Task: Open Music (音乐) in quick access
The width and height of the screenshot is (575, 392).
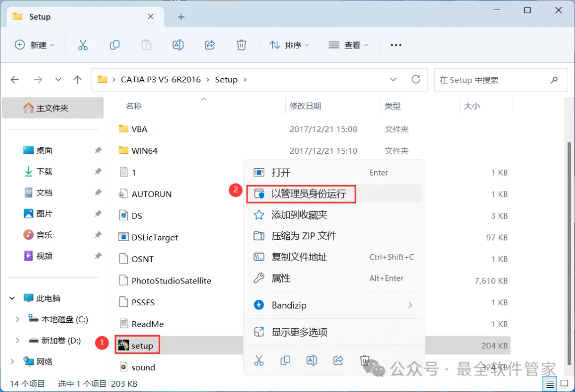Action: click(44, 235)
